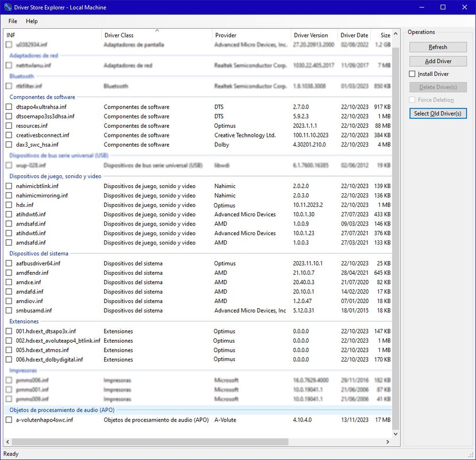
Task: Click the Delete Driver(s) button
Action: [x=437, y=87]
